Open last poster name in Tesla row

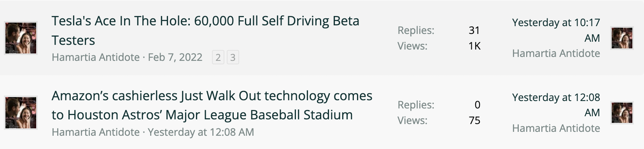(x=556, y=53)
